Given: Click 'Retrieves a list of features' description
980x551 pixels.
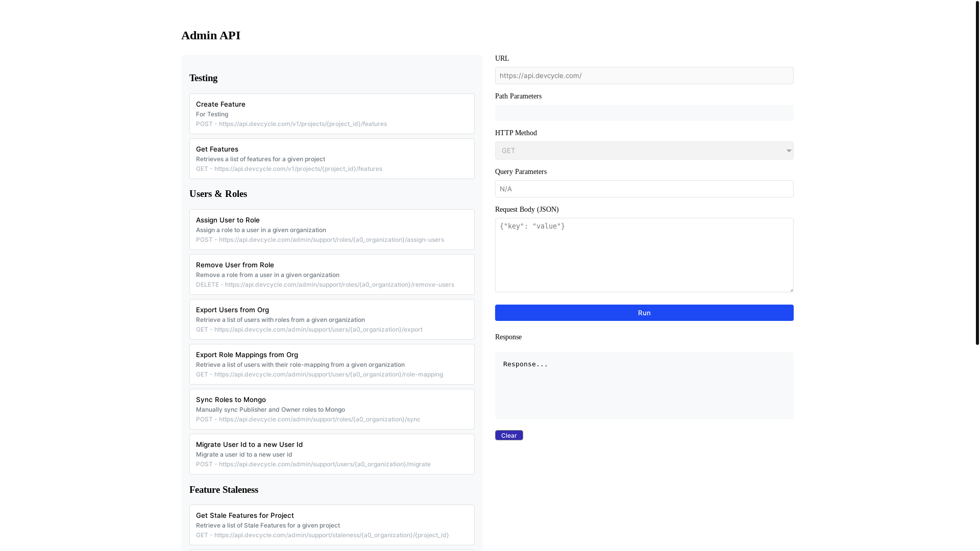Looking at the screenshot, I should tap(260, 159).
